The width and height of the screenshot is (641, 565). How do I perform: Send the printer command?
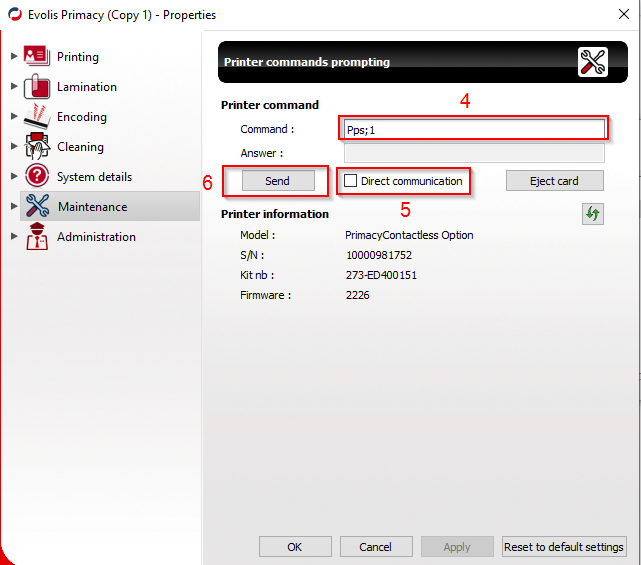278,181
